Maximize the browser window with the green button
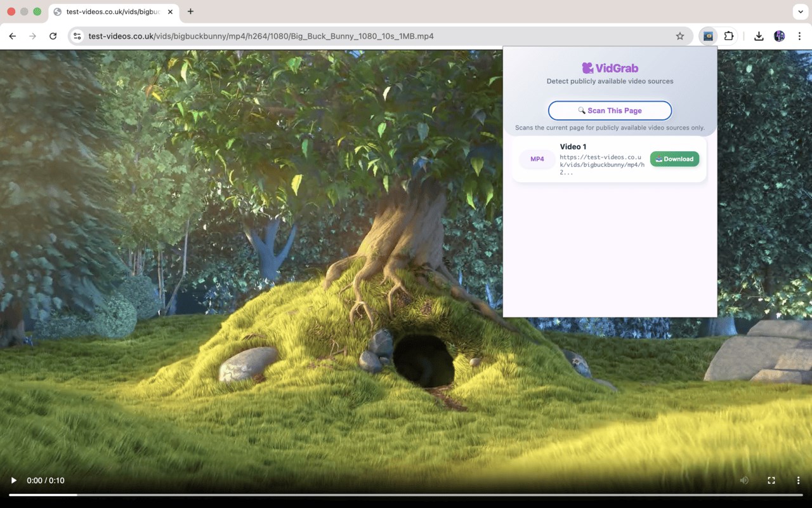Image resolution: width=812 pixels, height=508 pixels. coord(37,11)
